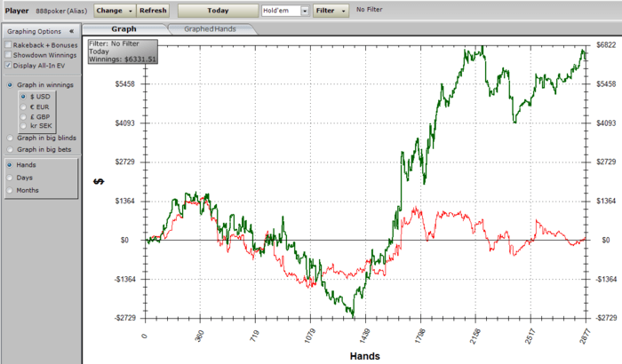The image size is (622, 364).
Task: Click the Refresh button
Action: 153,11
